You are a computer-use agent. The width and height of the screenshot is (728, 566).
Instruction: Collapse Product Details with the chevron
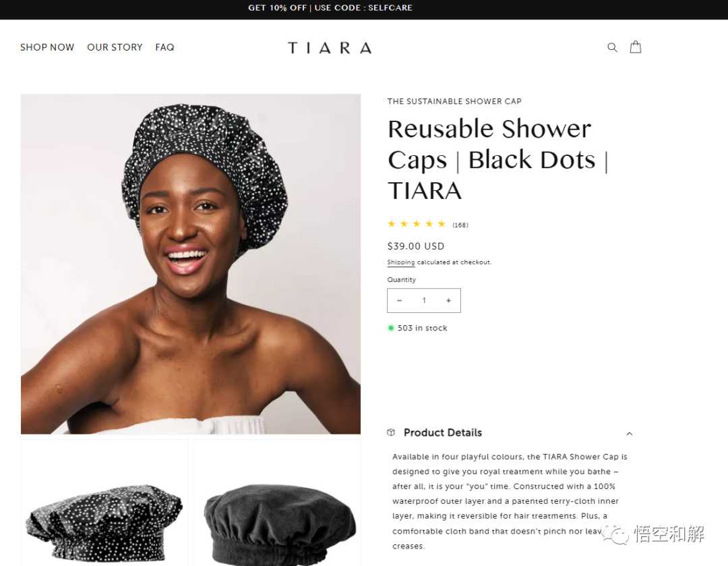630,434
